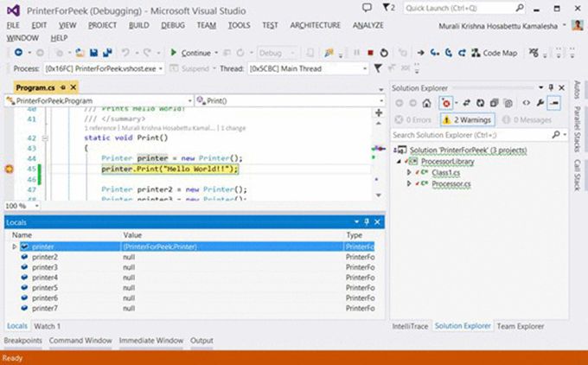Pin the Locals window
Viewport: 588px width, 365px height.
[367, 222]
